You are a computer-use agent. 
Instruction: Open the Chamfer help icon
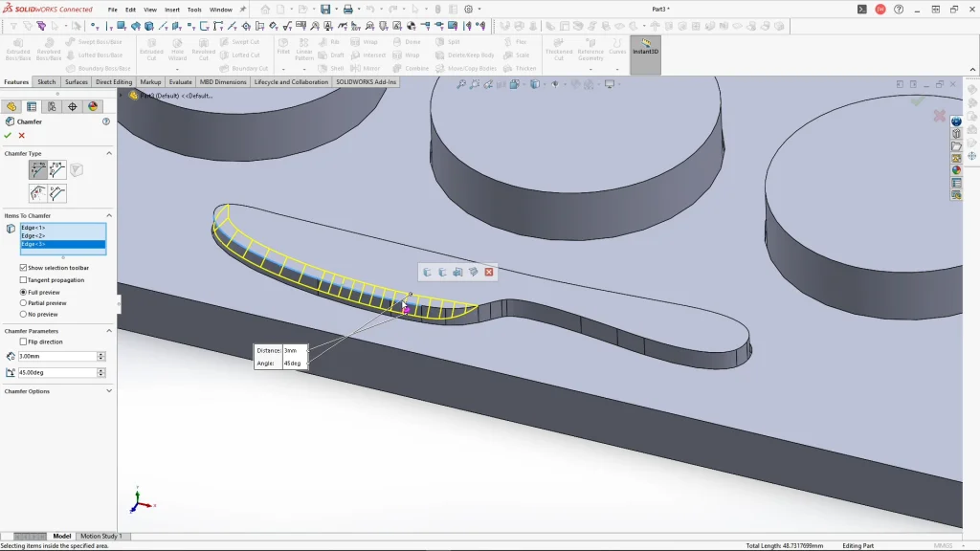pyautogui.click(x=106, y=121)
